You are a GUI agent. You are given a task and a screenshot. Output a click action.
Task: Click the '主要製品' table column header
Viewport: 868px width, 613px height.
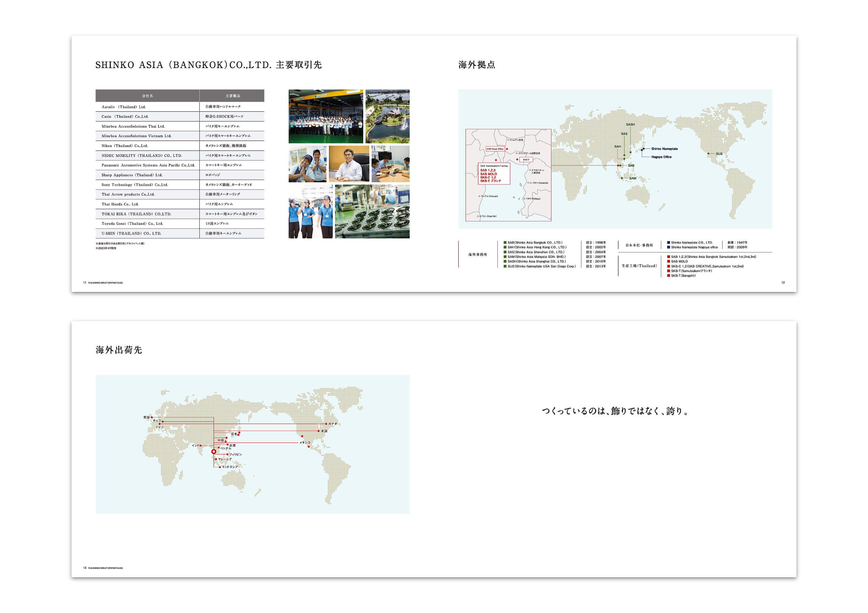point(232,96)
